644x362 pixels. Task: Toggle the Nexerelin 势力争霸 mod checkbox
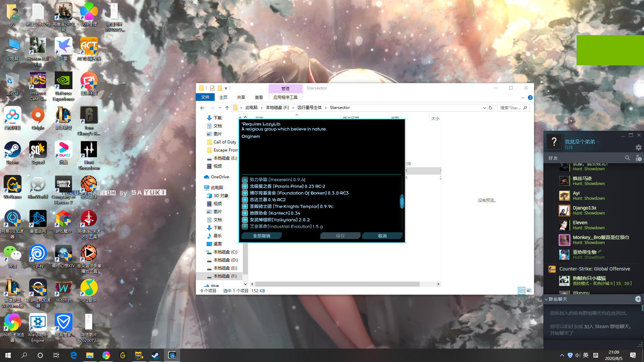pos(245,180)
